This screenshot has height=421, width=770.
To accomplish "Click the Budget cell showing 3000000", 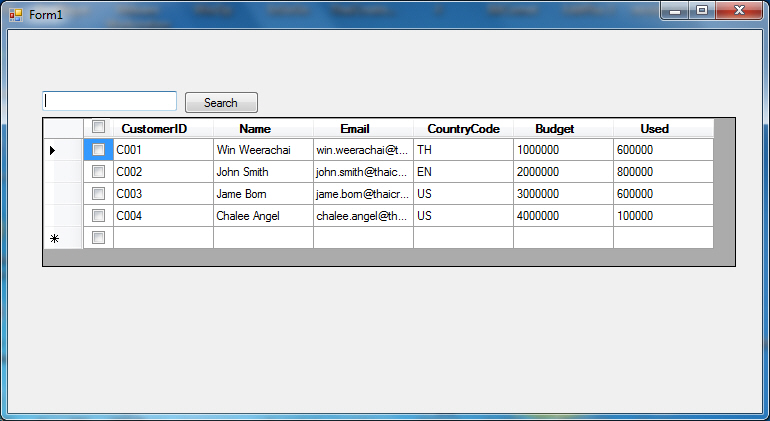I will tap(563, 194).
